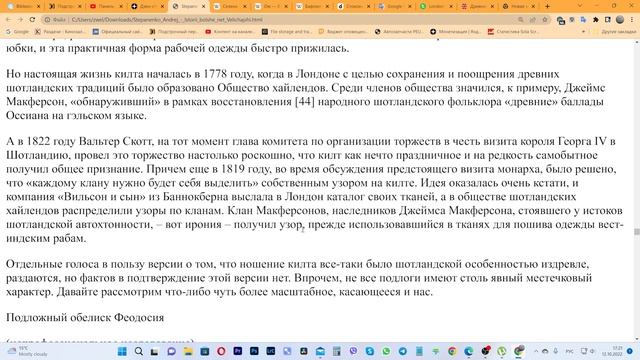This screenshot has height=360, width=640.
Task: Open the shield extension icon in toolbar
Action: 572,20
